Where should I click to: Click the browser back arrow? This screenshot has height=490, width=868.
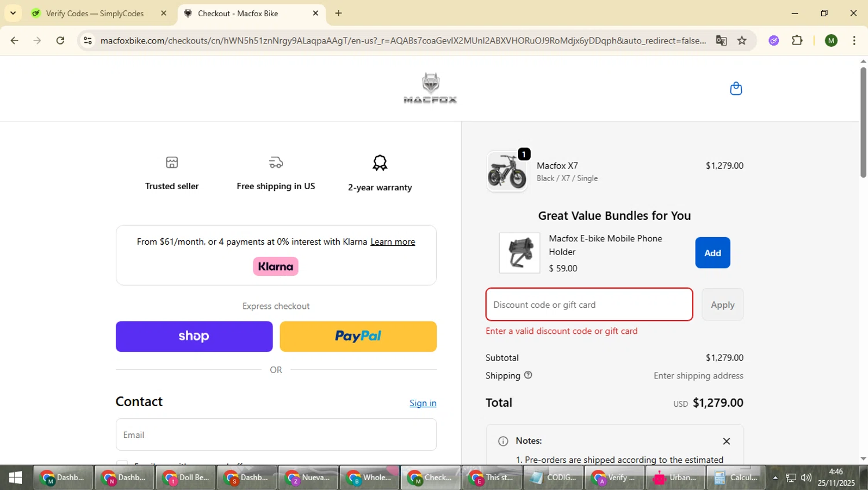[x=14, y=40]
